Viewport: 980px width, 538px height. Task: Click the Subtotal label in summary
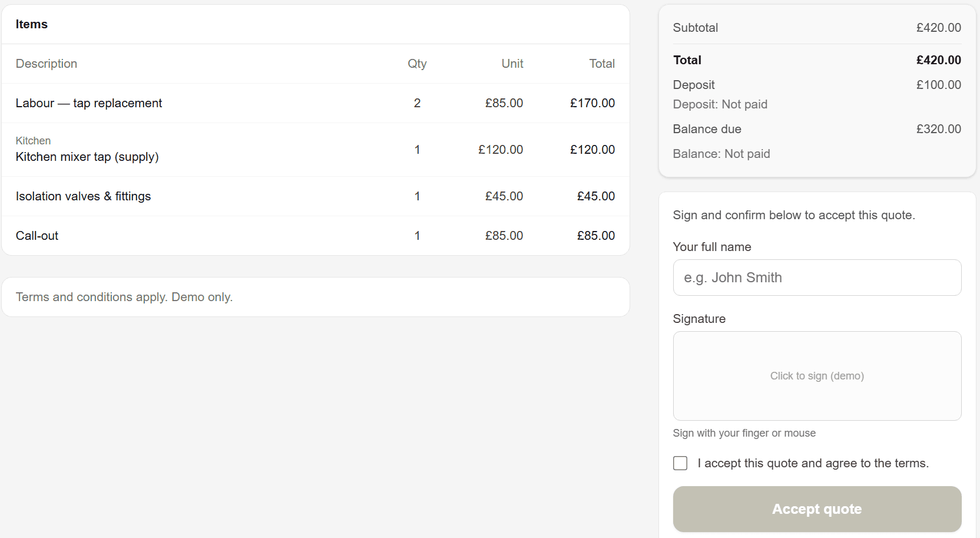696,28
